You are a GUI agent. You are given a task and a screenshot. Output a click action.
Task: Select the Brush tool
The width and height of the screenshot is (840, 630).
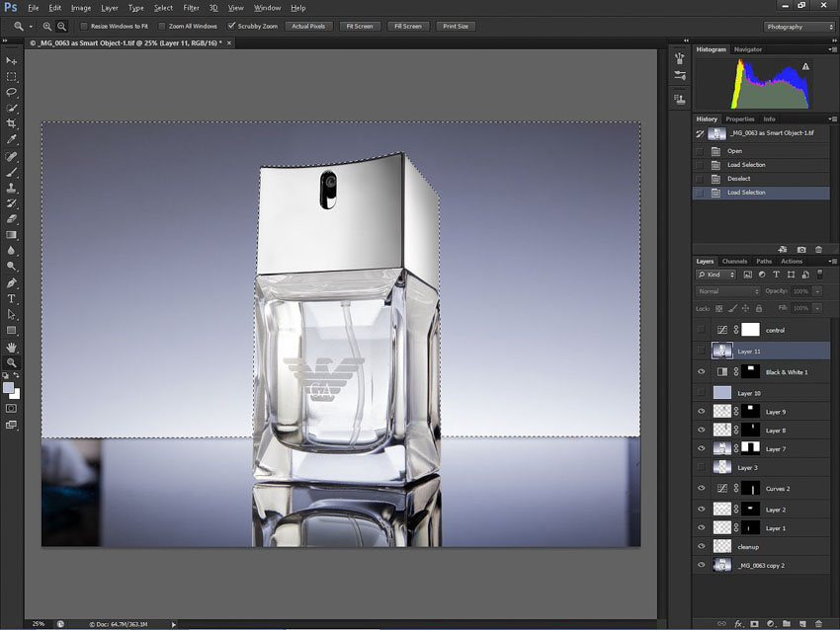point(11,173)
